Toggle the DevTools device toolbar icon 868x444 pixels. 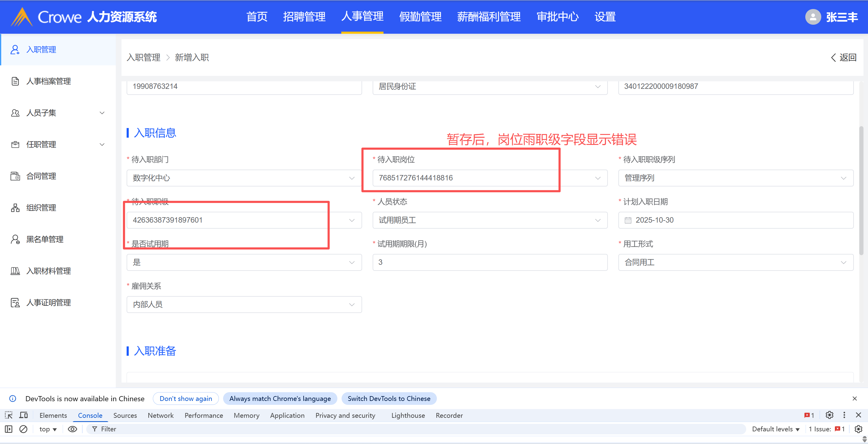click(x=23, y=415)
